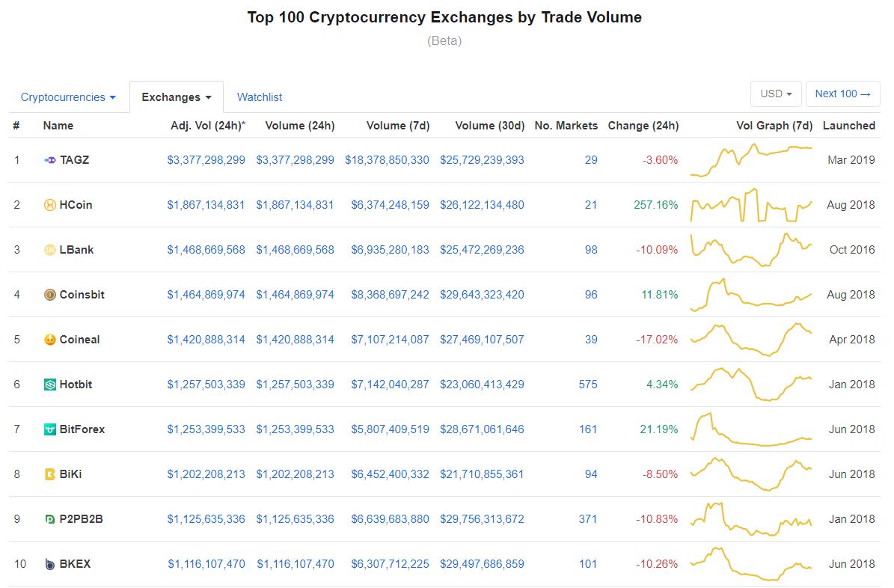Viewport: 894px width, 588px height.
Task: Click the BitForex exchange logo icon
Action: [x=50, y=429]
